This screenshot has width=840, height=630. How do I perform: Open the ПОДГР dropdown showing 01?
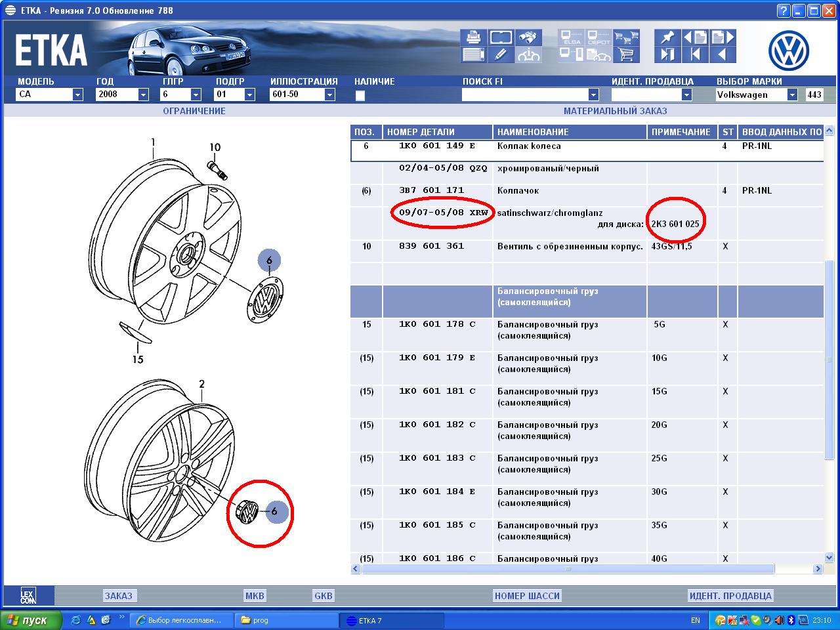tap(249, 94)
